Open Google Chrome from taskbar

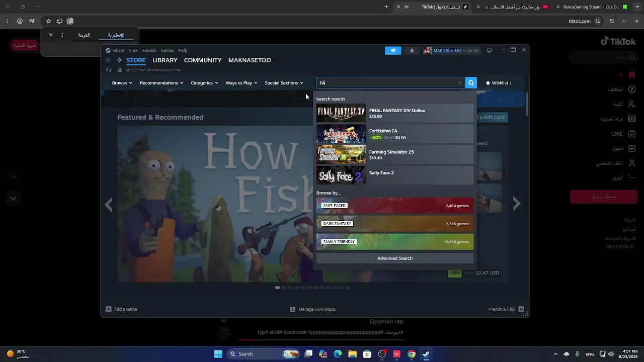(x=412, y=354)
